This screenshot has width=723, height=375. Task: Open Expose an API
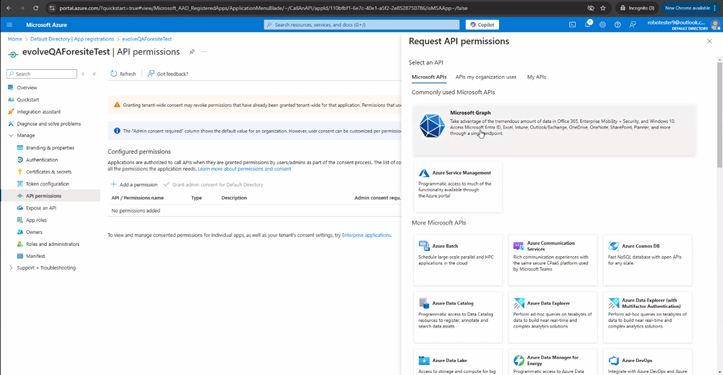click(x=41, y=208)
